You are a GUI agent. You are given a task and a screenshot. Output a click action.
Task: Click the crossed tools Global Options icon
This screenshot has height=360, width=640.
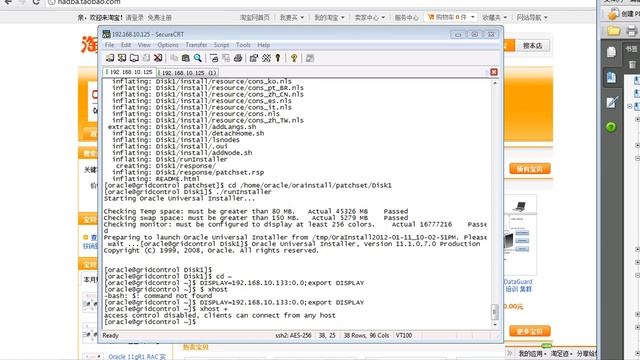266,58
